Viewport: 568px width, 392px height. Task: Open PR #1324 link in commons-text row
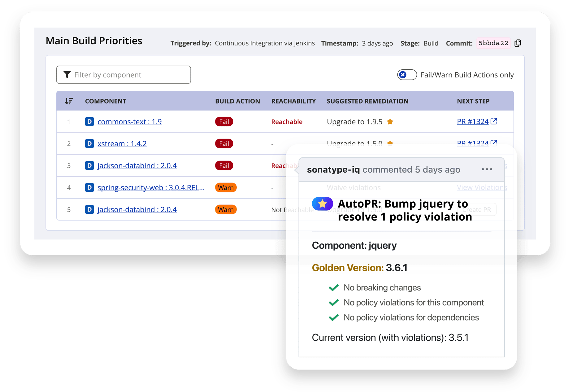click(x=473, y=122)
